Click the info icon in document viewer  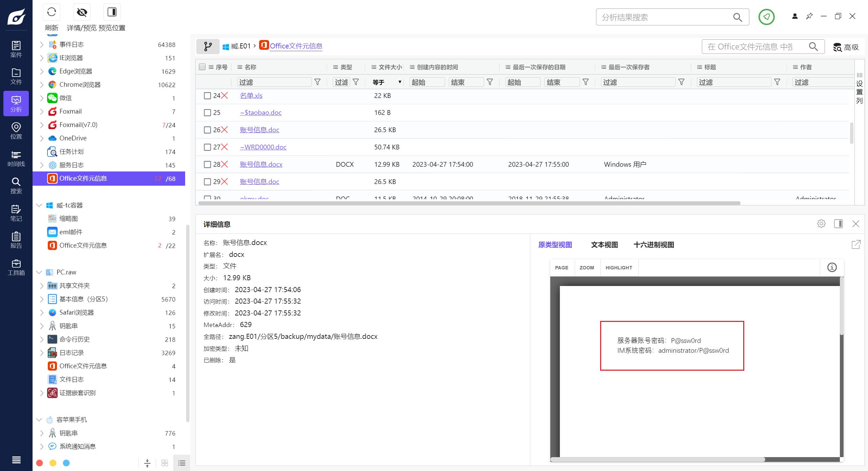[832, 267]
